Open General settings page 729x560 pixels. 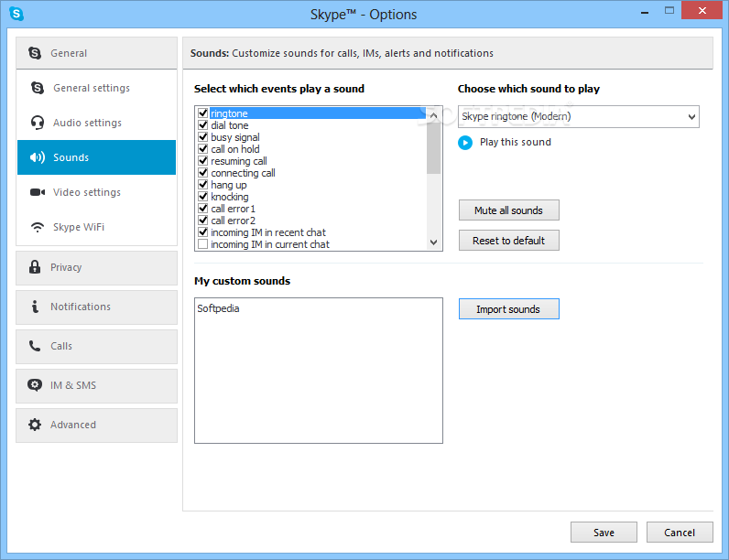click(97, 88)
